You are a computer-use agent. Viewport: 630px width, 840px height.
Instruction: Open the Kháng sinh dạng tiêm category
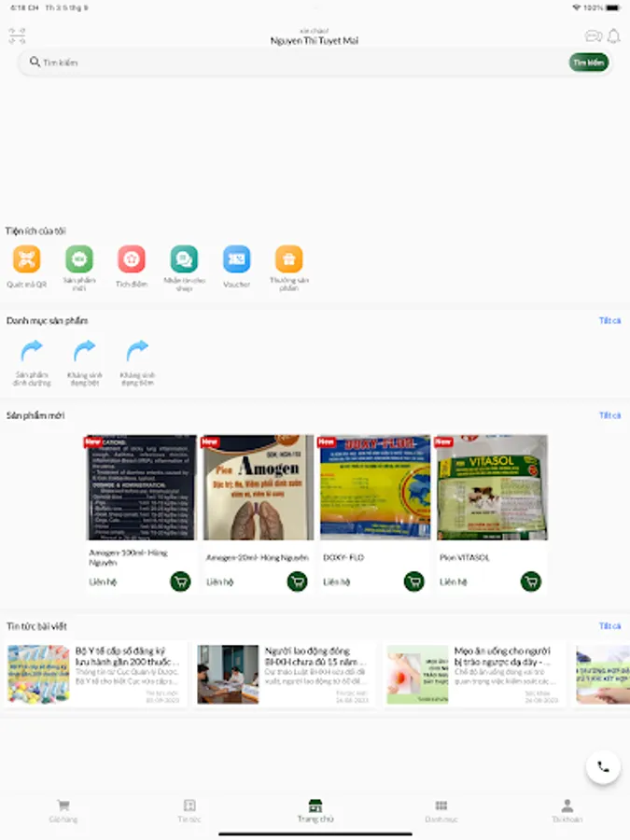[137, 362]
